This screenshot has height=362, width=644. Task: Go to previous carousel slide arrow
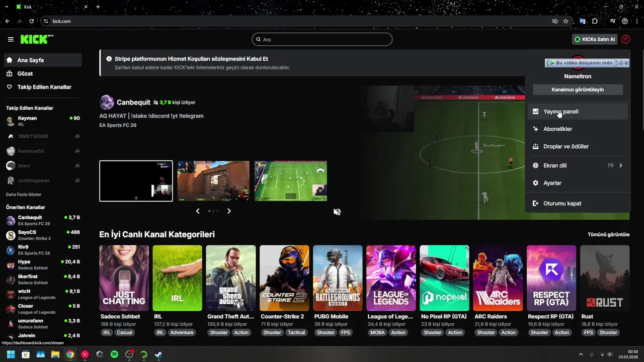point(198,211)
